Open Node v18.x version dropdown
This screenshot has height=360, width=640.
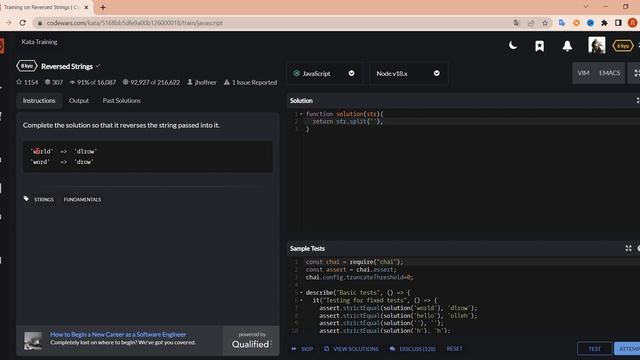tap(409, 73)
